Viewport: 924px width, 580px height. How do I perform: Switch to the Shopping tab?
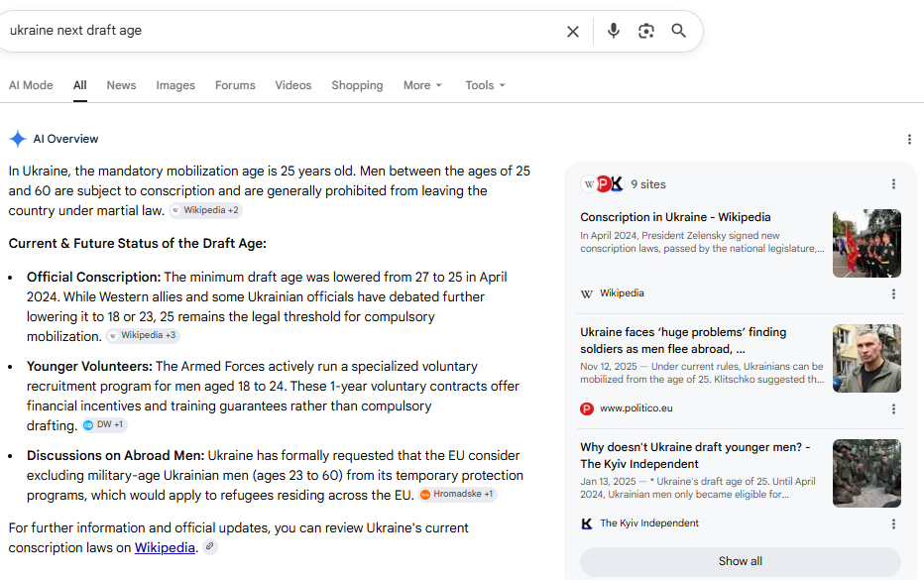[x=357, y=85]
